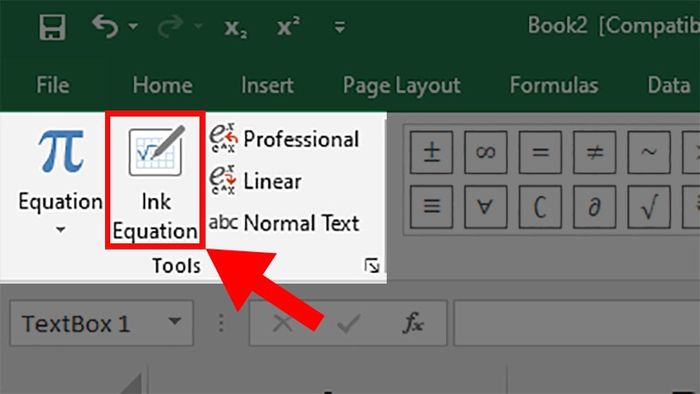Apply Subscript from Quick Access Toolbar

[235, 28]
